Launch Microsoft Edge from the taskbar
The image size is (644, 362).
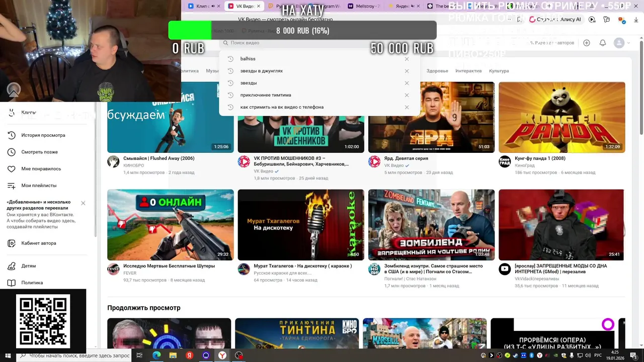[156, 355]
